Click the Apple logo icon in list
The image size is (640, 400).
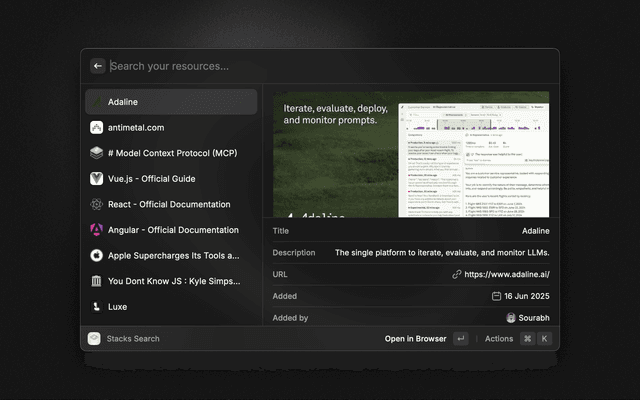click(97, 255)
